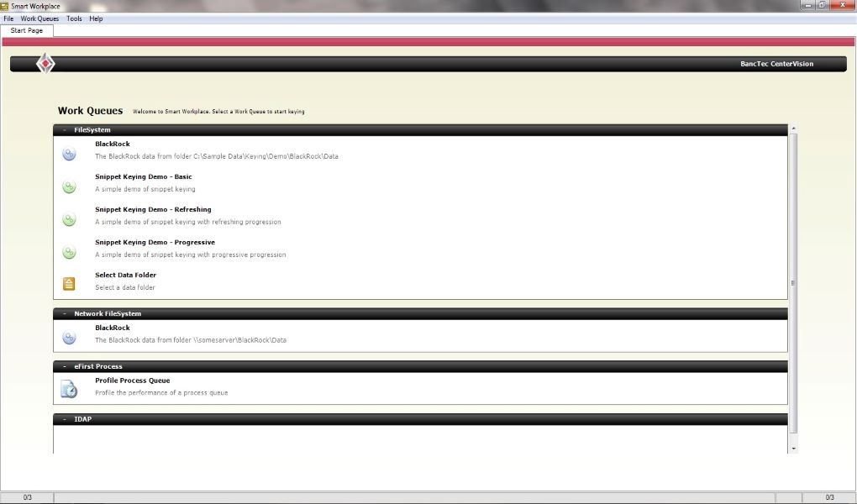The height and width of the screenshot is (504, 857).
Task: Click the Network FileSystem BlackRock icon
Action: coord(69,338)
